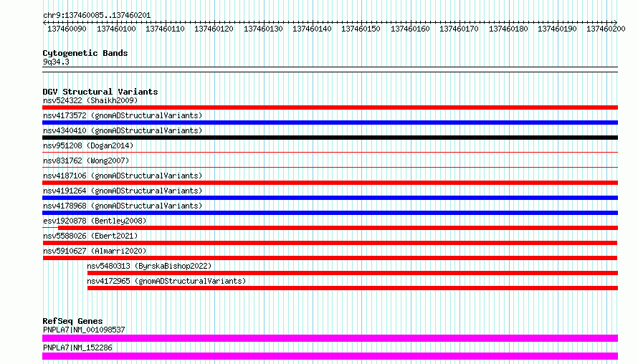Click ruler tick label 137460110
This screenshot has height=364, width=638.
click(x=165, y=29)
